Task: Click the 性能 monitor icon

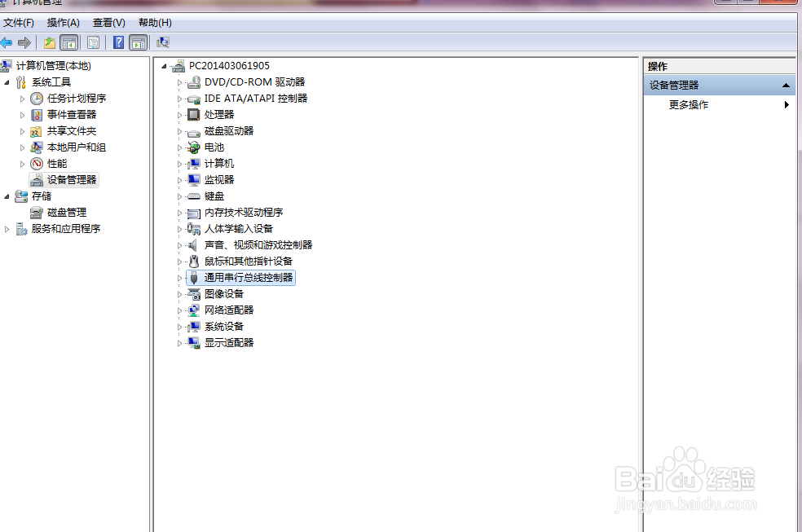Action: coord(37,164)
